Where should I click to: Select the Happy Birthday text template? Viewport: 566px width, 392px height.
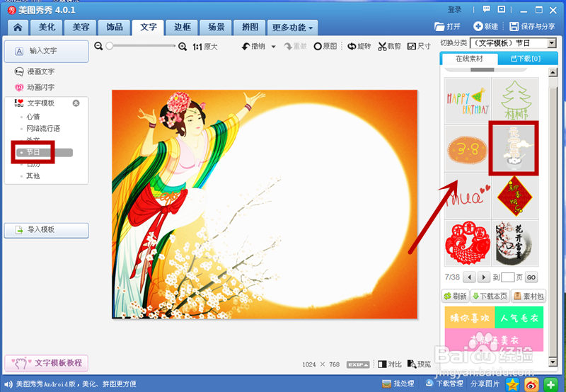pyautogui.click(x=468, y=100)
